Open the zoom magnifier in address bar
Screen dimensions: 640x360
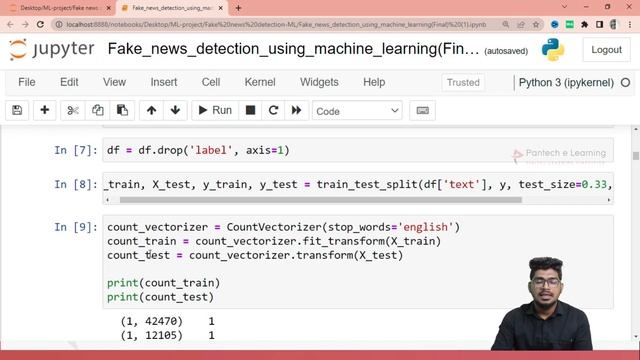click(x=506, y=24)
